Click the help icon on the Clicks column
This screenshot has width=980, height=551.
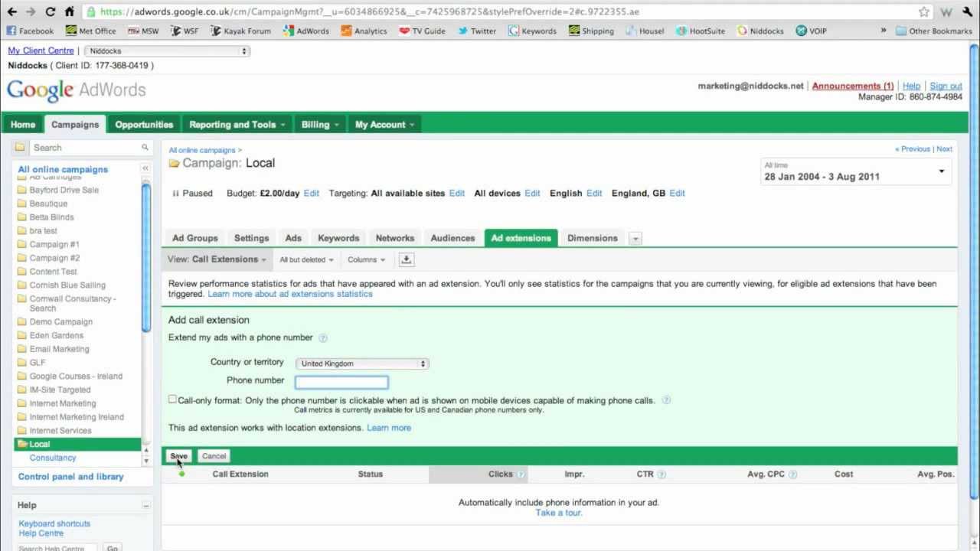click(521, 474)
